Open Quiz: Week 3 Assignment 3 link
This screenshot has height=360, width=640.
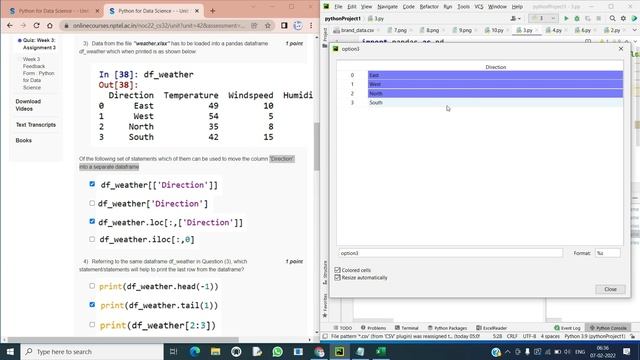39,44
